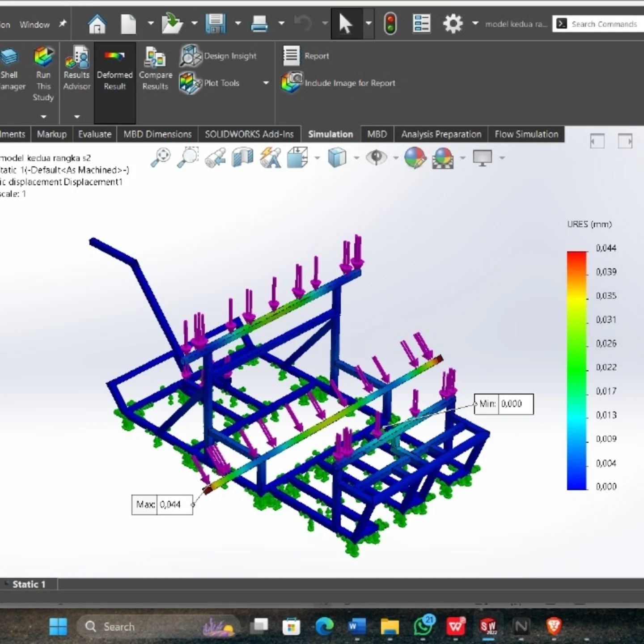Open the Window menu
The image size is (644, 644).
point(34,25)
